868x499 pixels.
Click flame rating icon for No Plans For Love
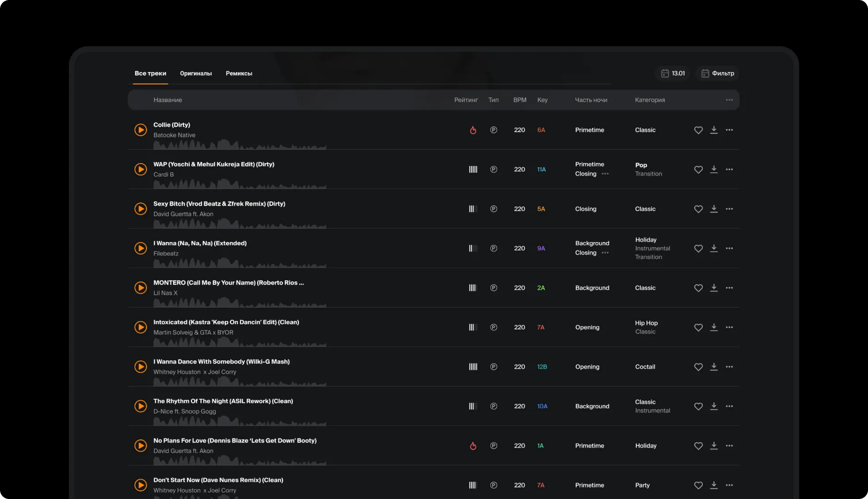pos(473,446)
